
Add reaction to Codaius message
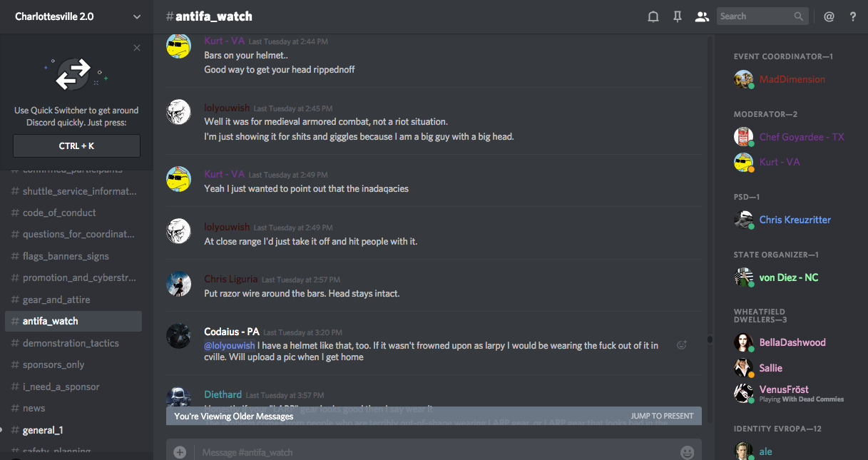pyautogui.click(x=681, y=345)
